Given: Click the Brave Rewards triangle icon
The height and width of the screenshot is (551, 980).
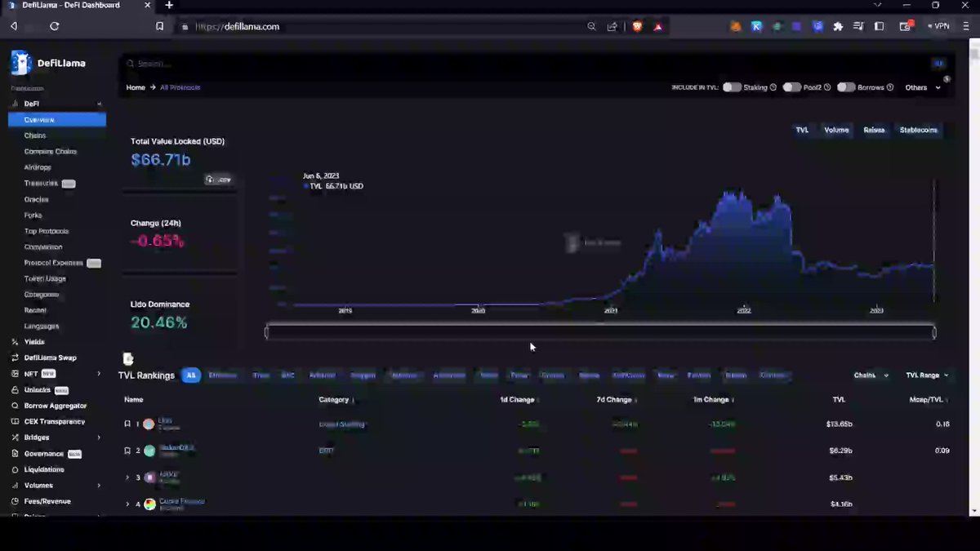Looking at the screenshot, I should (657, 26).
